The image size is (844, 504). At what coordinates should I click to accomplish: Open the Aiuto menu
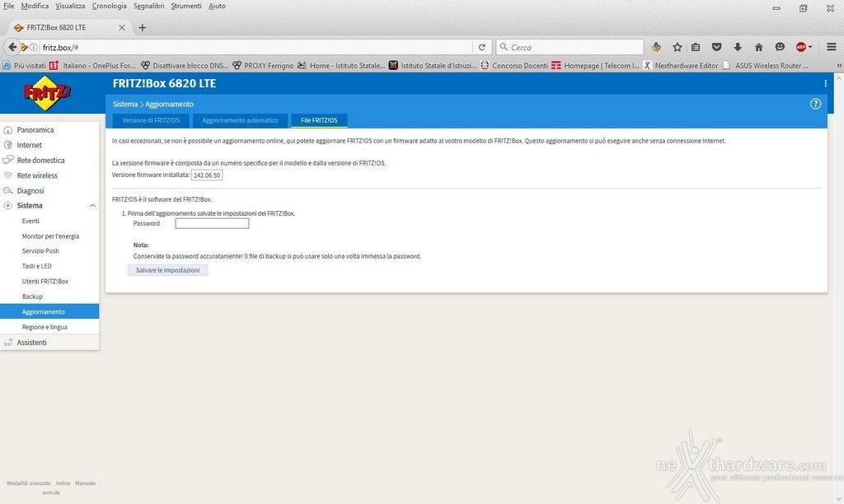click(217, 6)
